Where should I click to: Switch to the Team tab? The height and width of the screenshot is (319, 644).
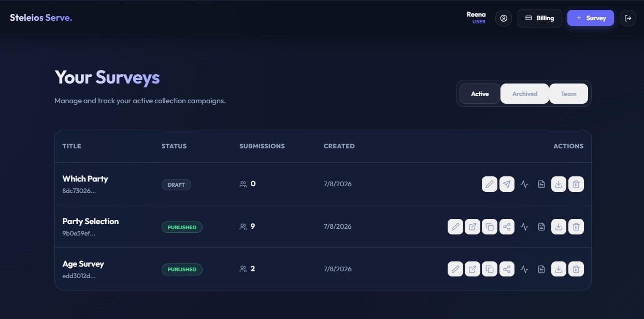(x=568, y=94)
